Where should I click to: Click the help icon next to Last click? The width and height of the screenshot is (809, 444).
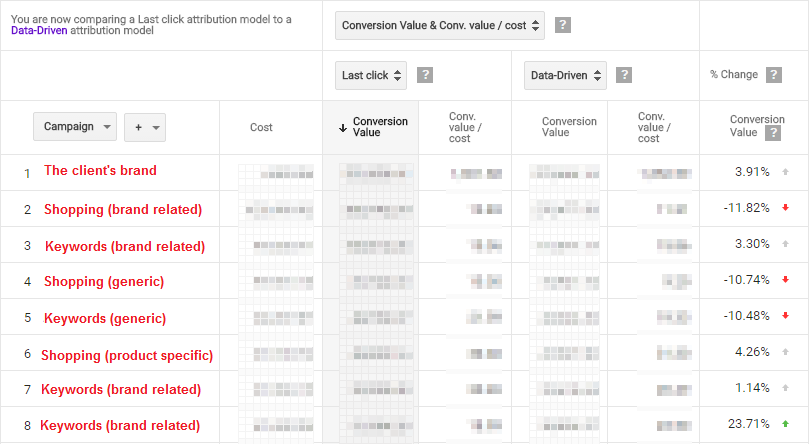click(x=425, y=74)
